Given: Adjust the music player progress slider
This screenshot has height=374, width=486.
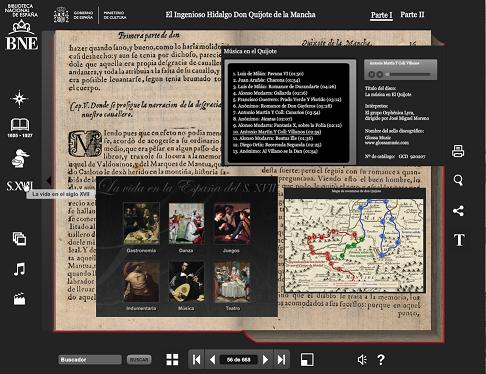Looking at the screenshot, I should [x=410, y=74].
